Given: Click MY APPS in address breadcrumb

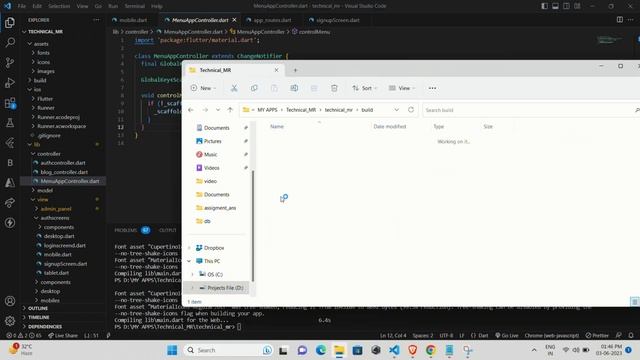Looking at the screenshot, I should 267,110.
